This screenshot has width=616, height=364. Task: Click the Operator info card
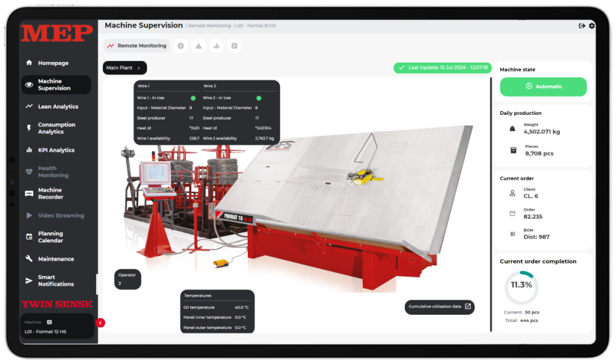[x=128, y=279]
